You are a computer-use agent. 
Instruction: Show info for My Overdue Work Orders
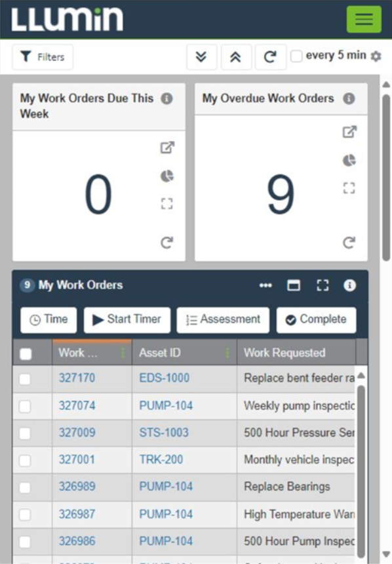tap(349, 98)
